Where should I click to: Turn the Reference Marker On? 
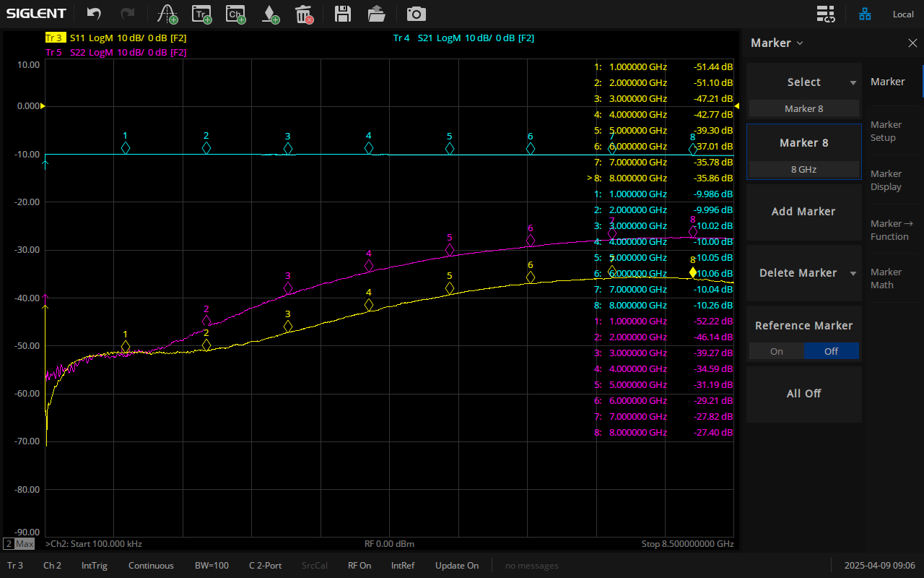[776, 350]
